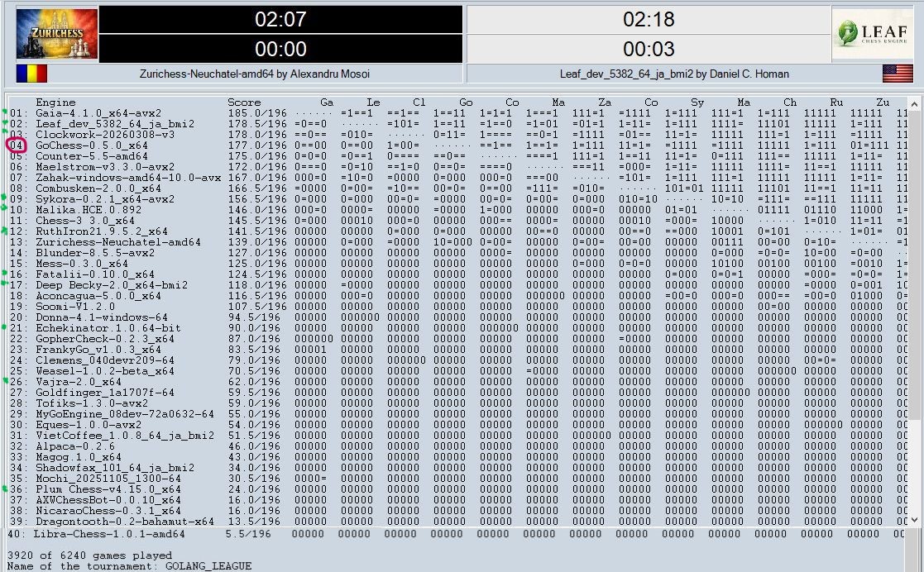Click the 02:18 clock for Leaf
Viewport: 924px width, 572px height.
point(649,20)
